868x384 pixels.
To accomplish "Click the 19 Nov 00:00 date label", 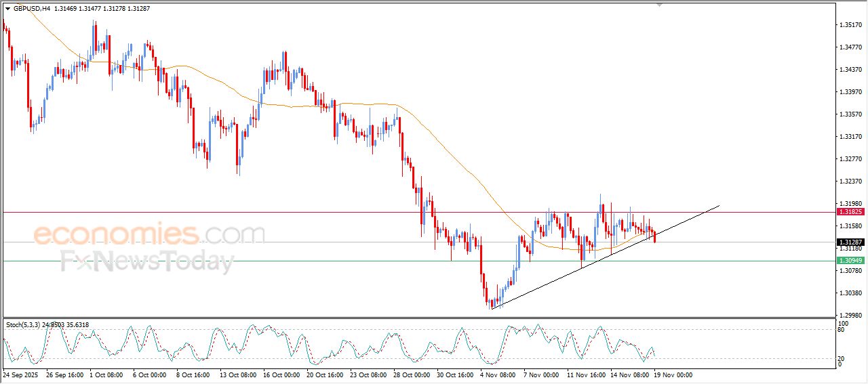I will [x=673, y=375].
